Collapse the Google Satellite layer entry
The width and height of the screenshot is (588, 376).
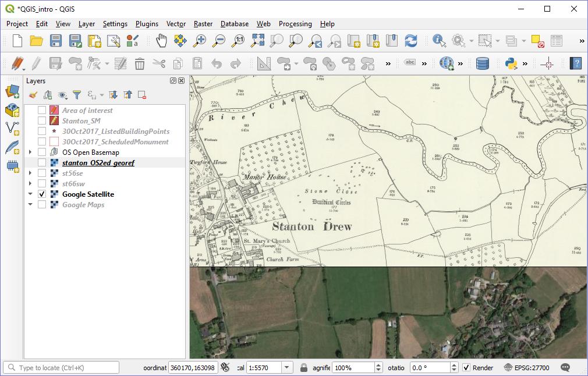click(30, 194)
